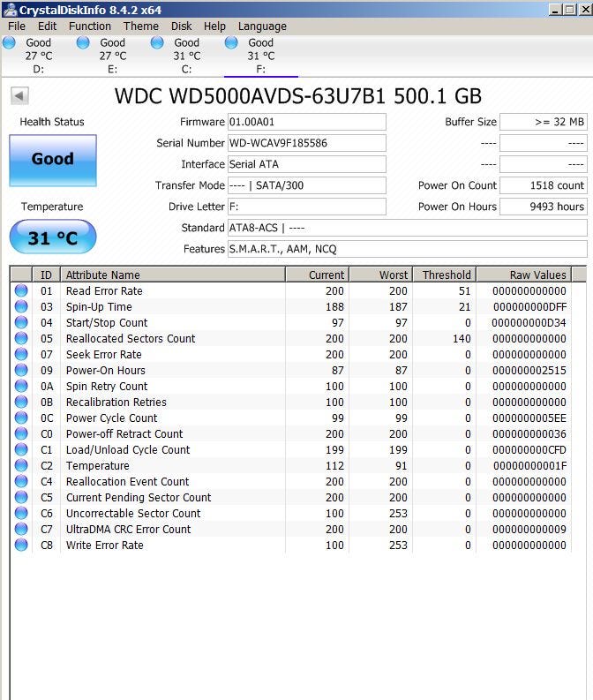Screen dimensions: 593x700
Task: Click the Firmware field 01.00A01
Action: tap(306, 122)
